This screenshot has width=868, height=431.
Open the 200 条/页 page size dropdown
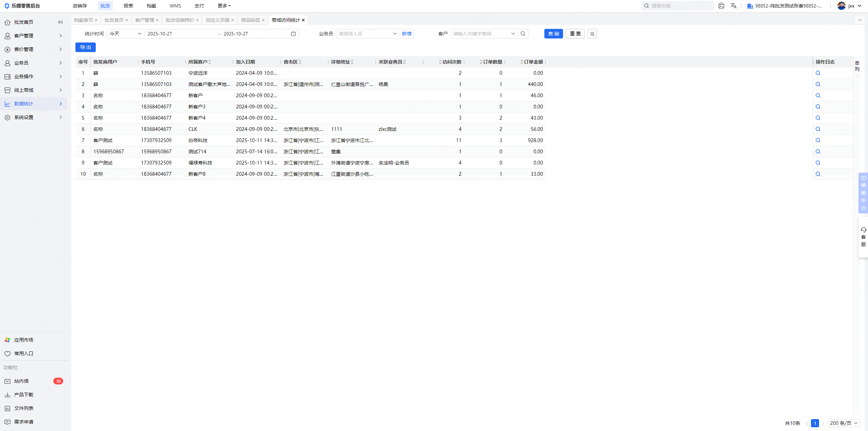pyautogui.click(x=844, y=423)
